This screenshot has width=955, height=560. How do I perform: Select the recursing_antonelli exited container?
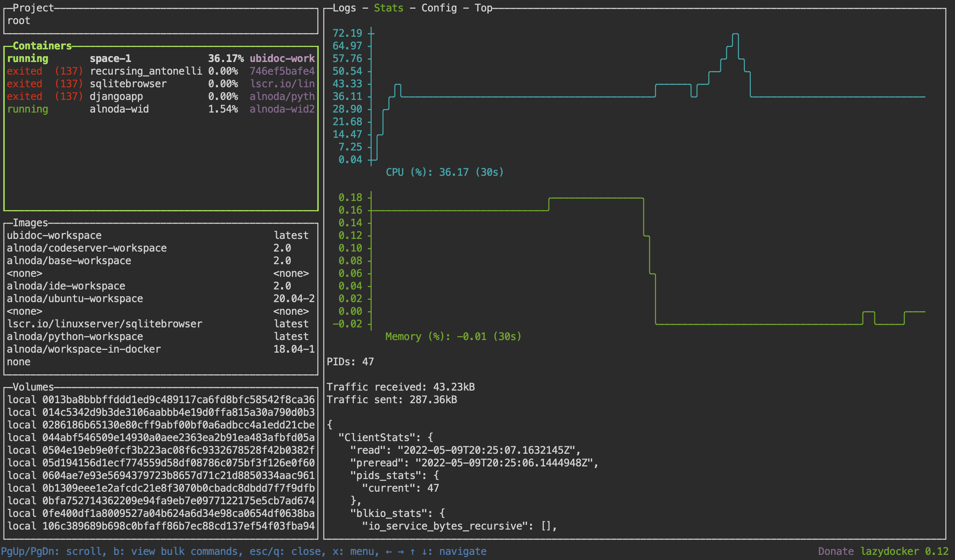tap(145, 71)
